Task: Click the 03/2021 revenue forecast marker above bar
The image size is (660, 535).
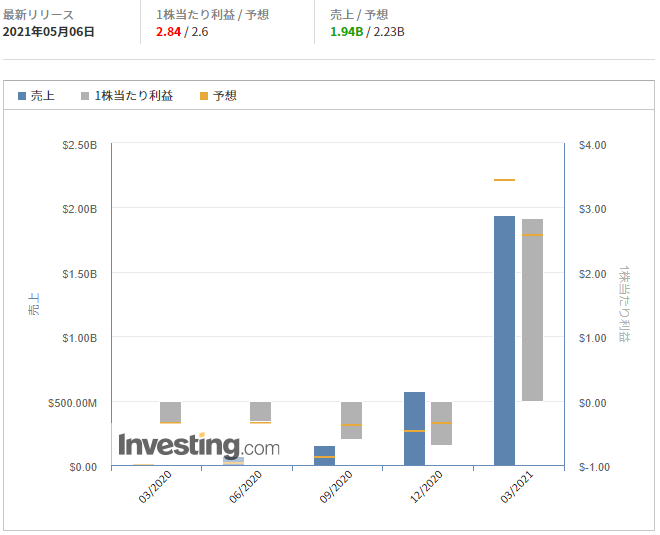Action: (x=504, y=180)
